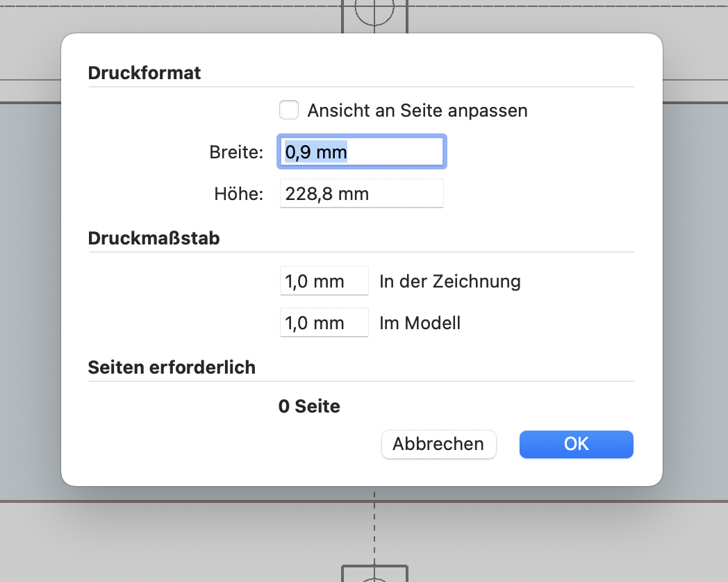Click the 'In der Zeichnung' label

click(449, 281)
